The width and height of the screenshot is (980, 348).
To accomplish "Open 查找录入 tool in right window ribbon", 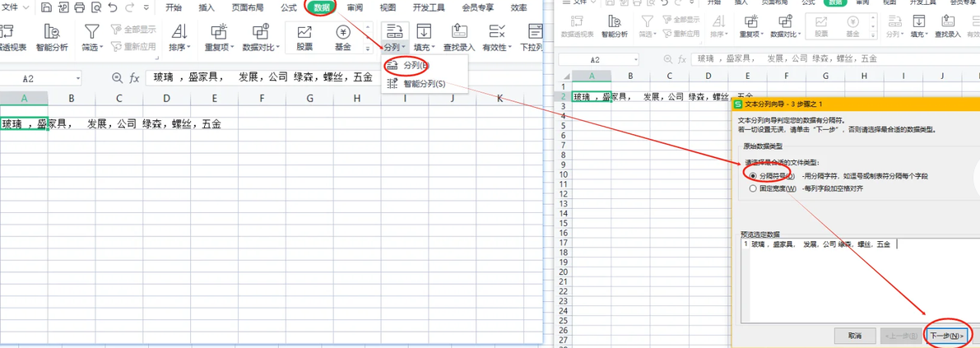I will [x=948, y=26].
